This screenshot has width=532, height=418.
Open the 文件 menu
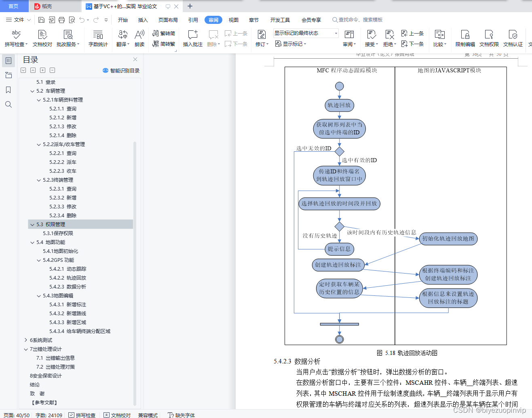17,19
